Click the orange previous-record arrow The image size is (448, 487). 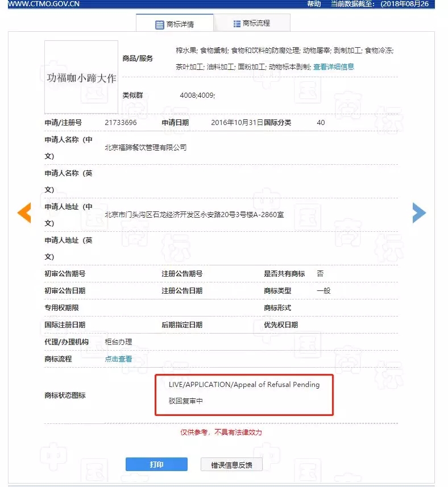pyautogui.click(x=24, y=212)
